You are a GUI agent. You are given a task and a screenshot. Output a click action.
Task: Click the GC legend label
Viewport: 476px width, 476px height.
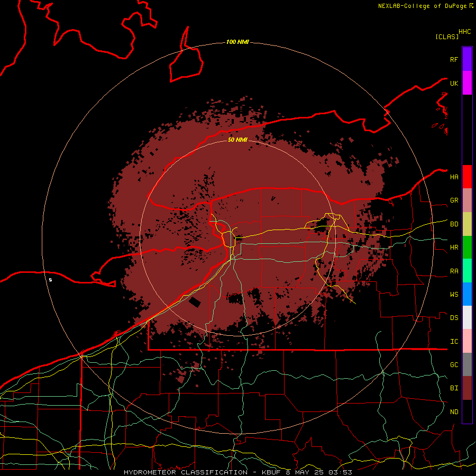pos(454,364)
